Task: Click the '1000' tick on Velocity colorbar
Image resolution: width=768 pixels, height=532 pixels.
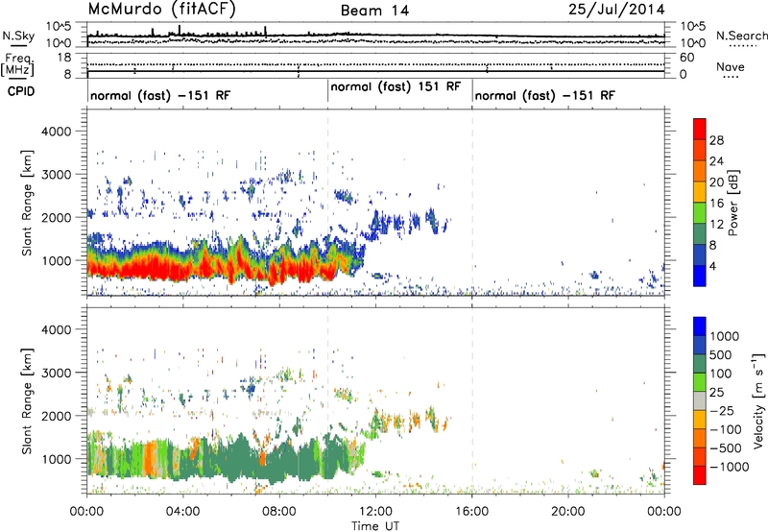Action: point(725,336)
